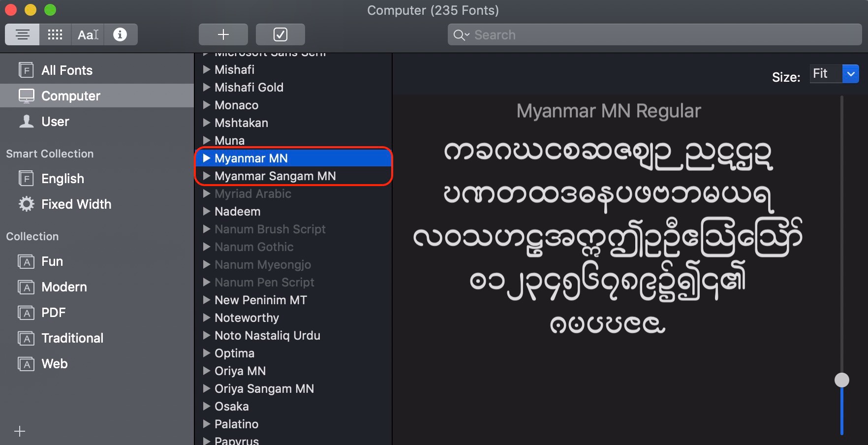Select the English smart collection icon
The width and height of the screenshot is (868, 445).
[x=26, y=178]
